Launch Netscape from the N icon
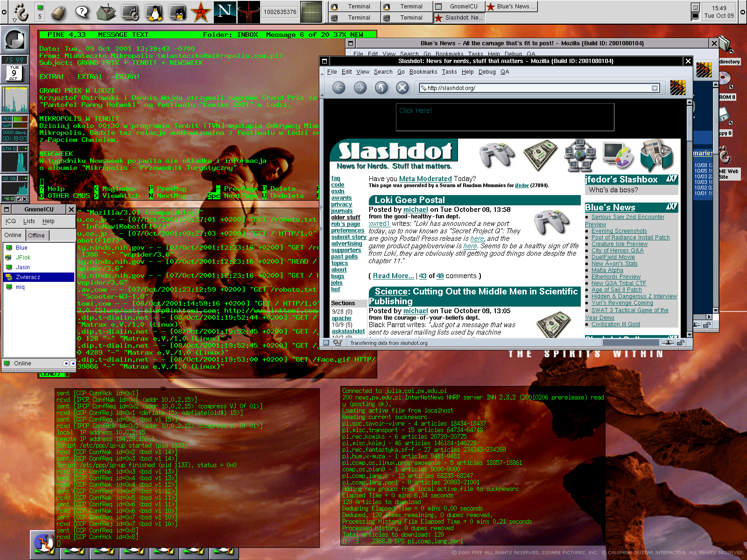The width and height of the screenshot is (747, 560). 225,12
